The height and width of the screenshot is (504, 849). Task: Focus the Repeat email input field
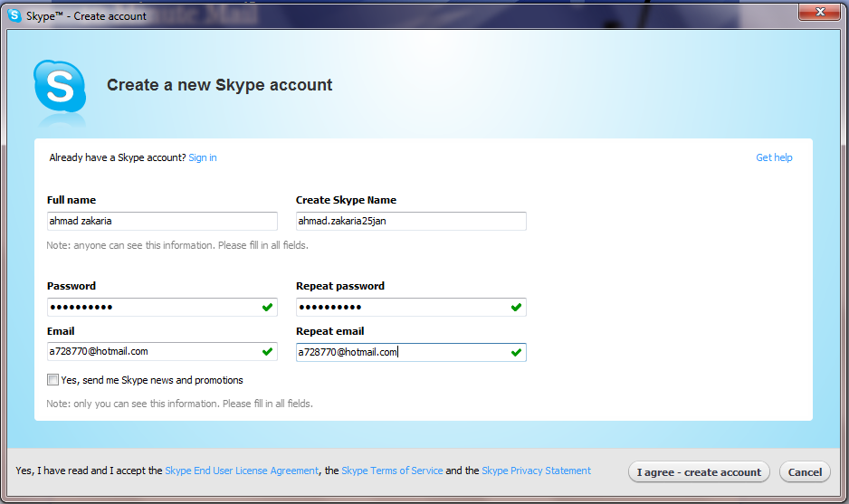point(411,352)
